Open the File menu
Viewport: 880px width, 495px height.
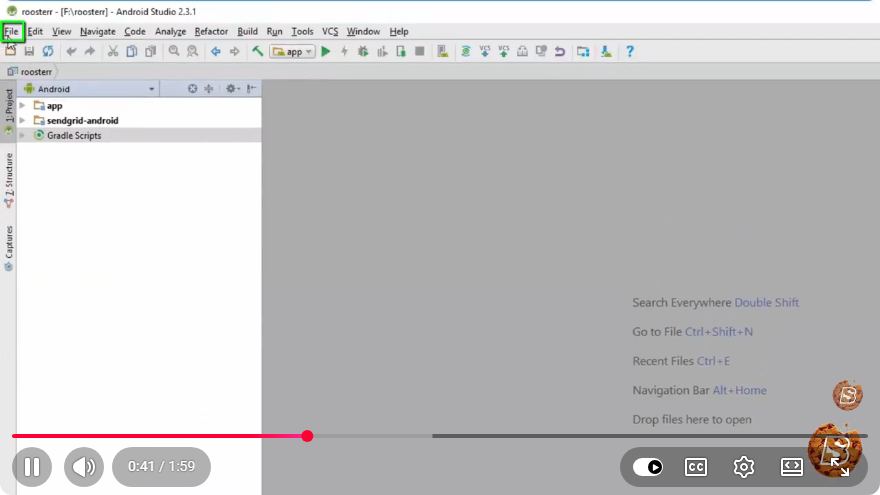pyautogui.click(x=11, y=31)
